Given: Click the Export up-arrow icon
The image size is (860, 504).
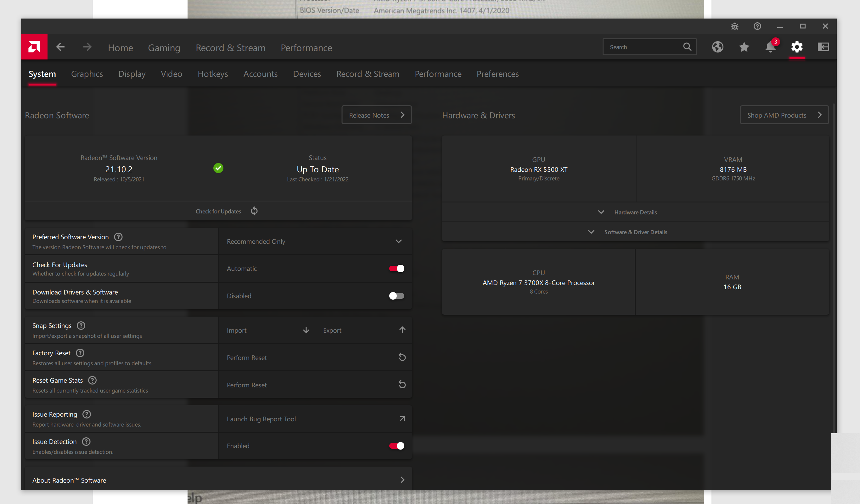Looking at the screenshot, I should (402, 330).
